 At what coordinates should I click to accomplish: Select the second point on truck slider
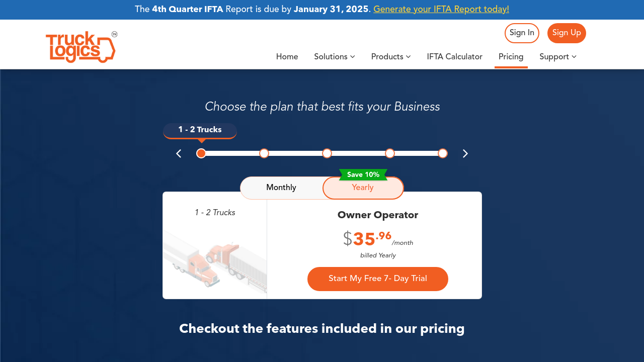(x=264, y=153)
